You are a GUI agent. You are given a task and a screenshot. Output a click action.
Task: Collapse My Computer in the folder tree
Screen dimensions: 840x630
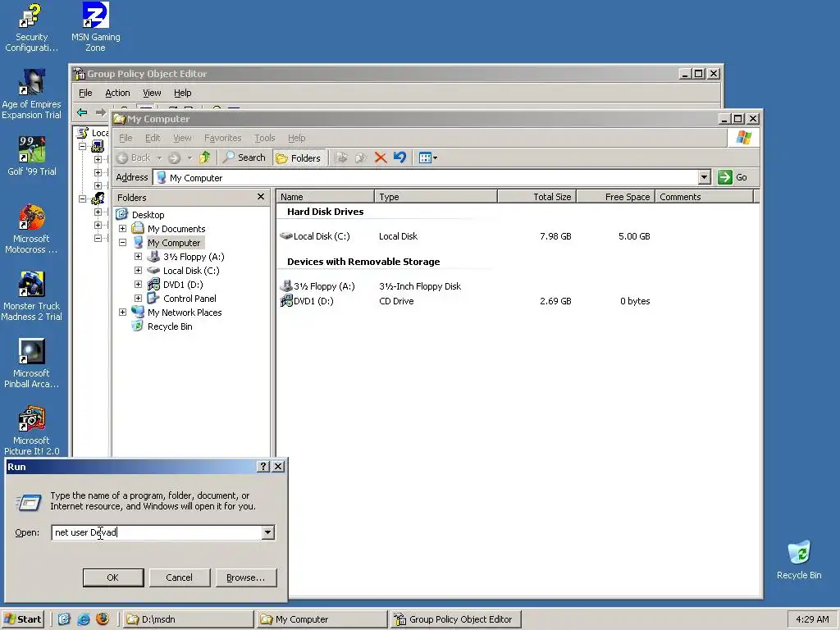point(123,243)
